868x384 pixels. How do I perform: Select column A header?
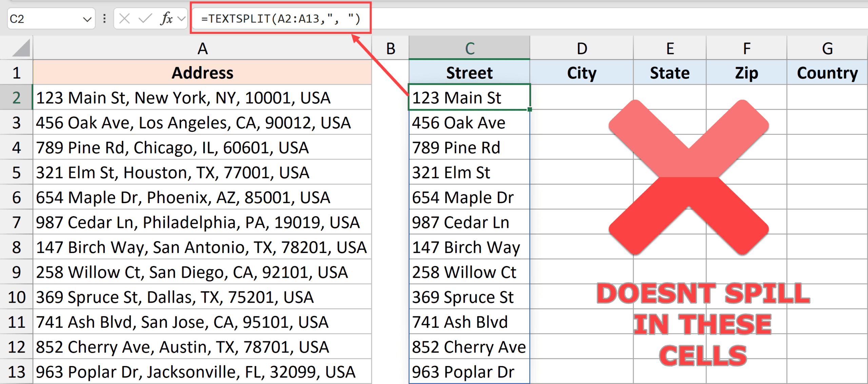coord(202,48)
